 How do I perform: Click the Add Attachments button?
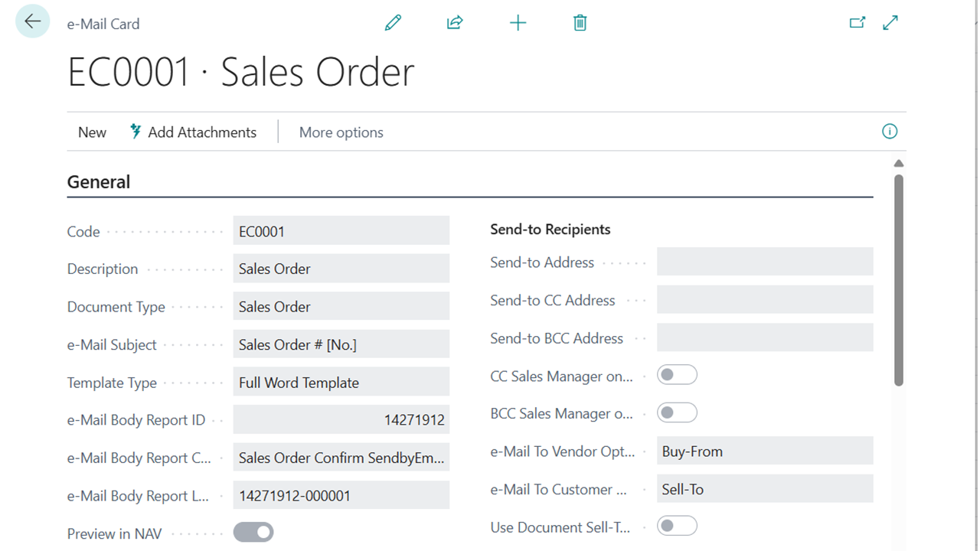click(193, 132)
